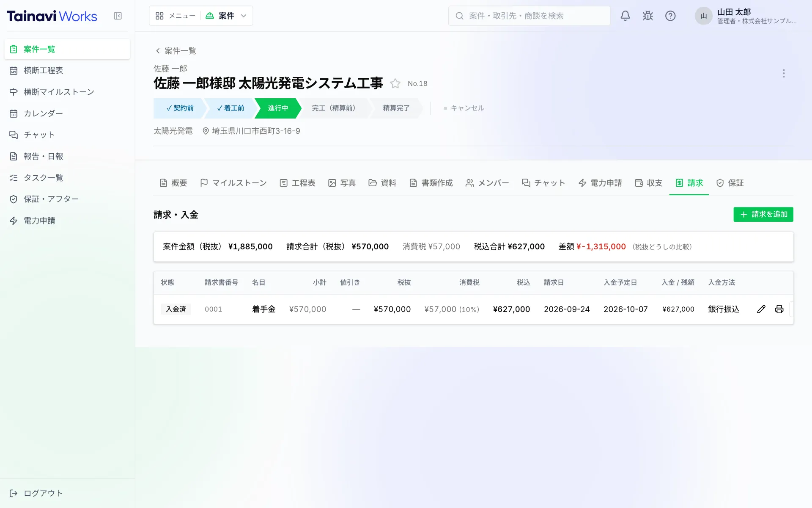Set stage to 着工前
The width and height of the screenshot is (812, 508).
coord(230,108)
